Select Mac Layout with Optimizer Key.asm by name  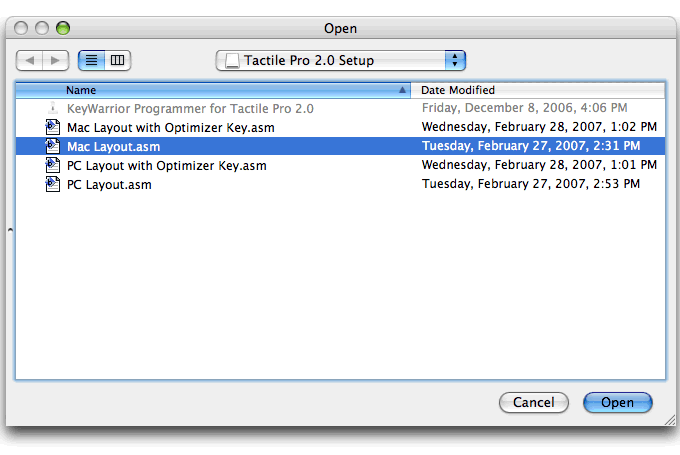click(171, 128)
